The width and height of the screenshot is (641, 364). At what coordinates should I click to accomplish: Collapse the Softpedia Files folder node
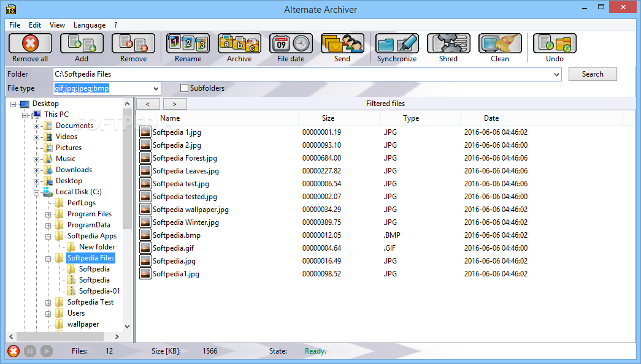click(x=48, y=259)
